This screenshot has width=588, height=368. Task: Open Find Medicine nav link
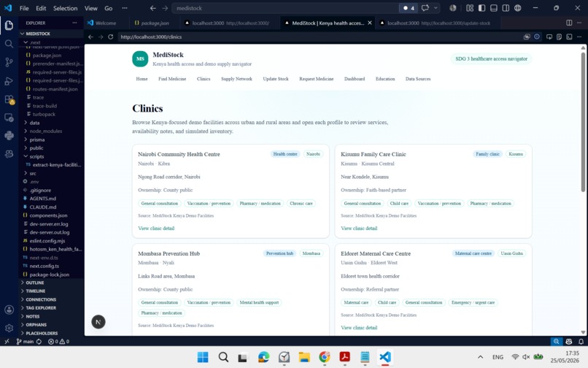click(172, 79)
